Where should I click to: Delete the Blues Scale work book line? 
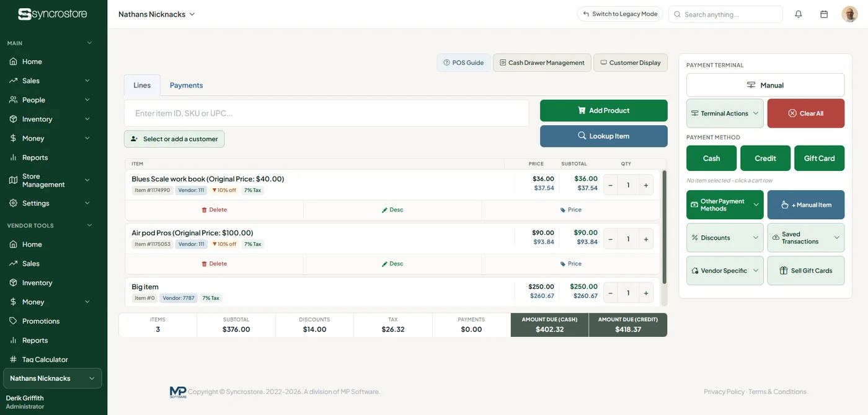pyautogui.click(x=214, y=210)
